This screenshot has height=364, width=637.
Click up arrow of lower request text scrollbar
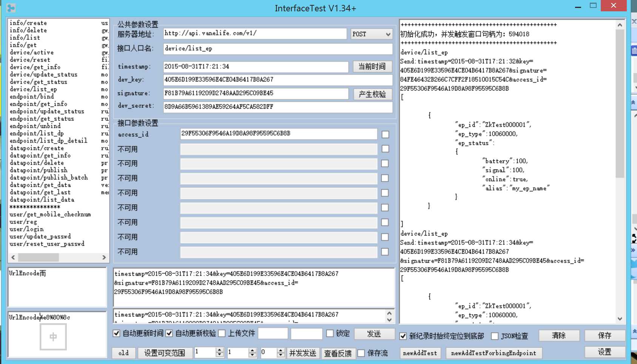pos(389,313)
